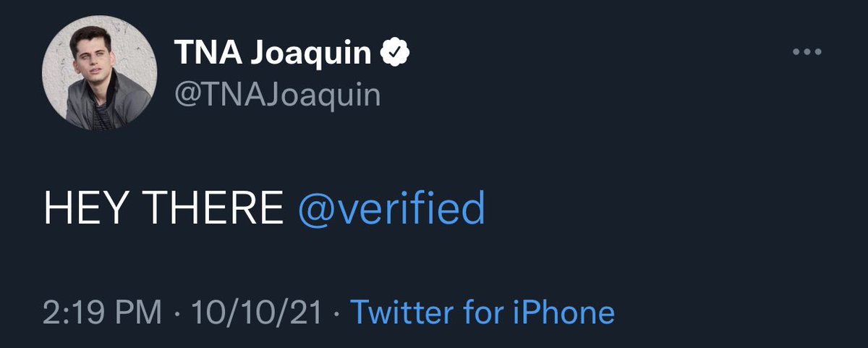Image resolution: width=868 pixels, height=348 pixels.
Task: Open the tweet's three-dot More menu
Action: point(809,54)
